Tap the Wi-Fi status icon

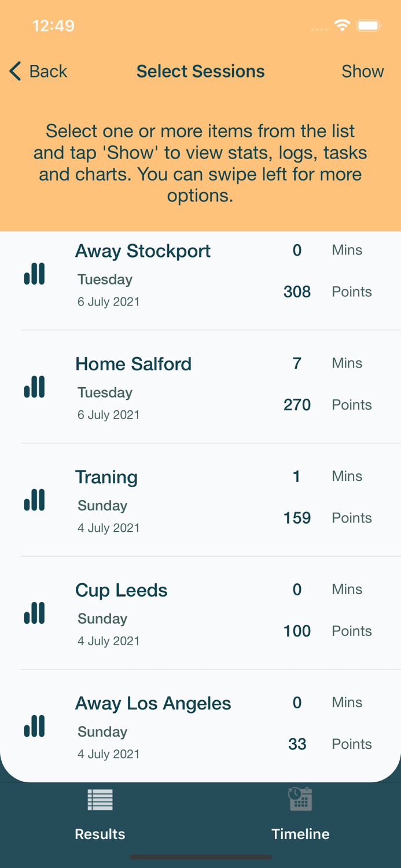(341, 25)
